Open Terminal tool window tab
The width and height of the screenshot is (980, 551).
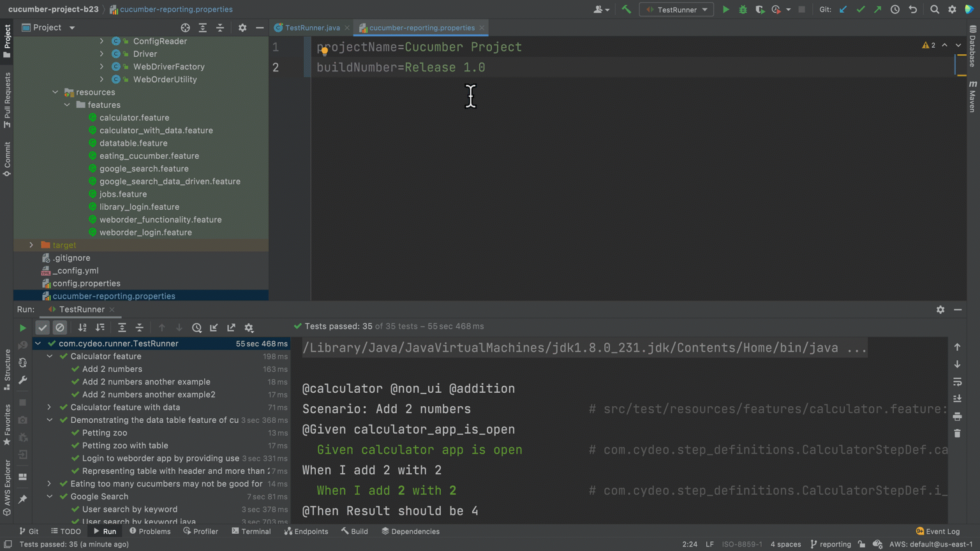click(x=251, y=531)
